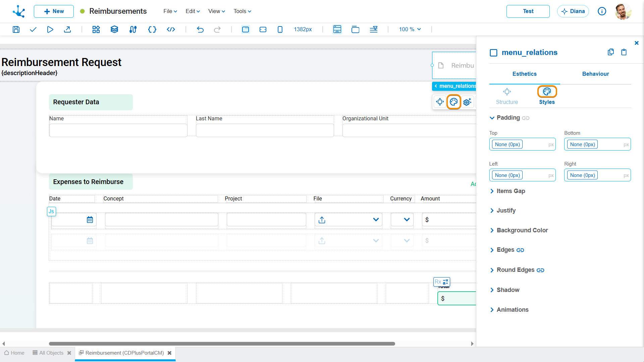644x362 pixels.
Task: Click the play preview icon
Action: pos(50,29)
